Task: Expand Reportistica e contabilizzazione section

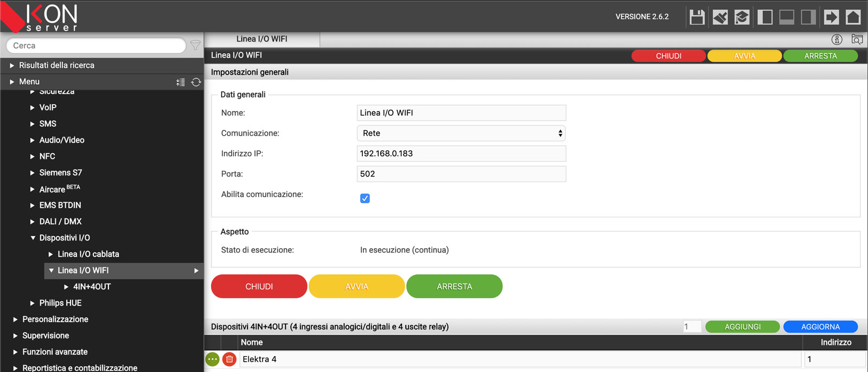Action: click(x=15, y=368)
